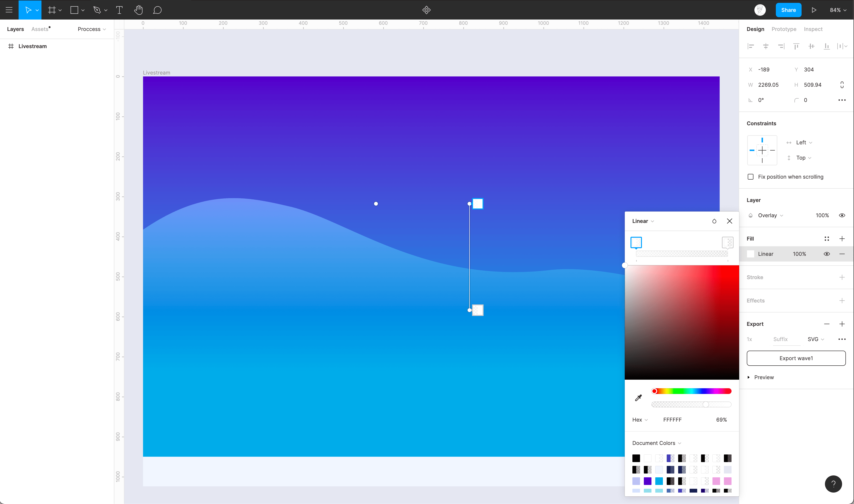Viewport: 854px width, 504px height.
Task: Enable Fix position when scrolling
Action: tap(751, 177)
